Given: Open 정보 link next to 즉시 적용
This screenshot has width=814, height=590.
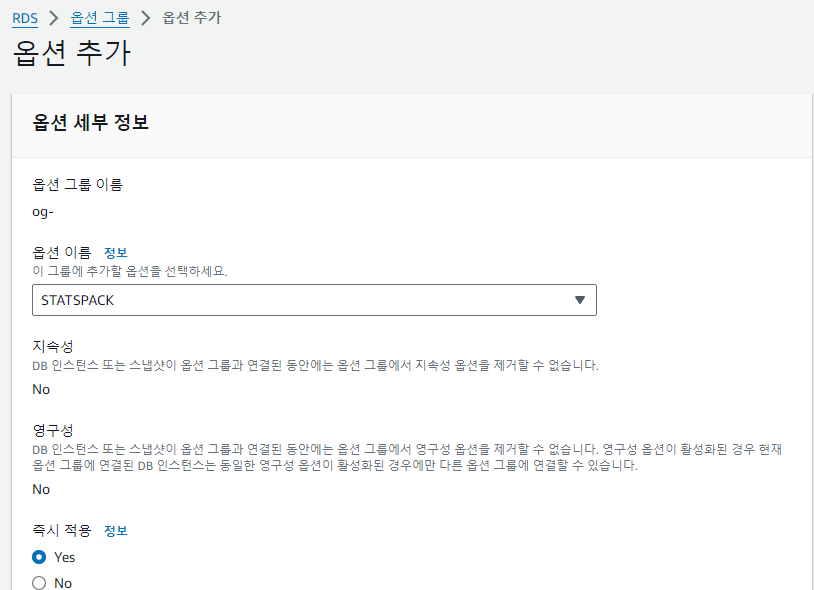Looking at the screenshot, I should tap(116, 530).
